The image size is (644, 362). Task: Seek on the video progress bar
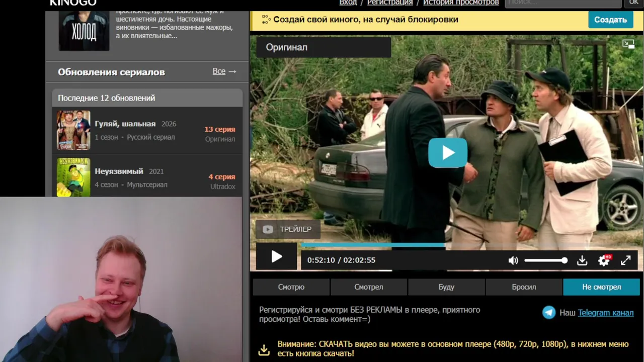tap(469, 245)
